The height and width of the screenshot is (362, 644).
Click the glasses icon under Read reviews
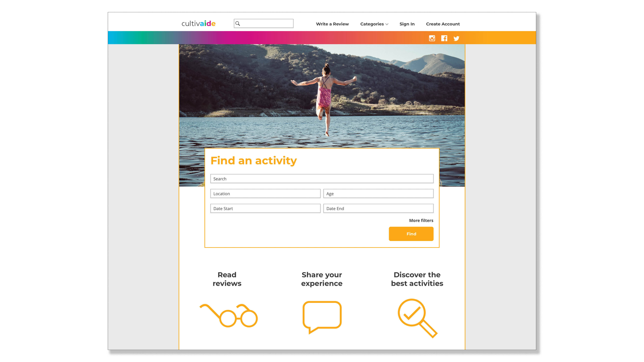pyautogui.click(x=228, y=316)
